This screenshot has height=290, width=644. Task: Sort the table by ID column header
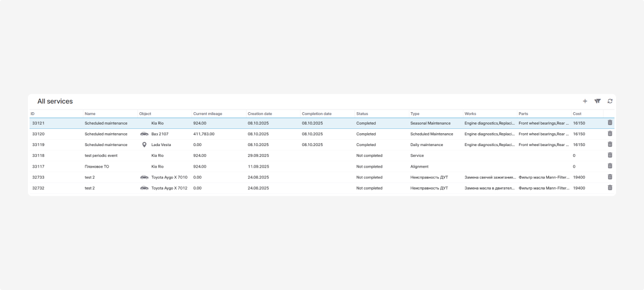(33, 114)
